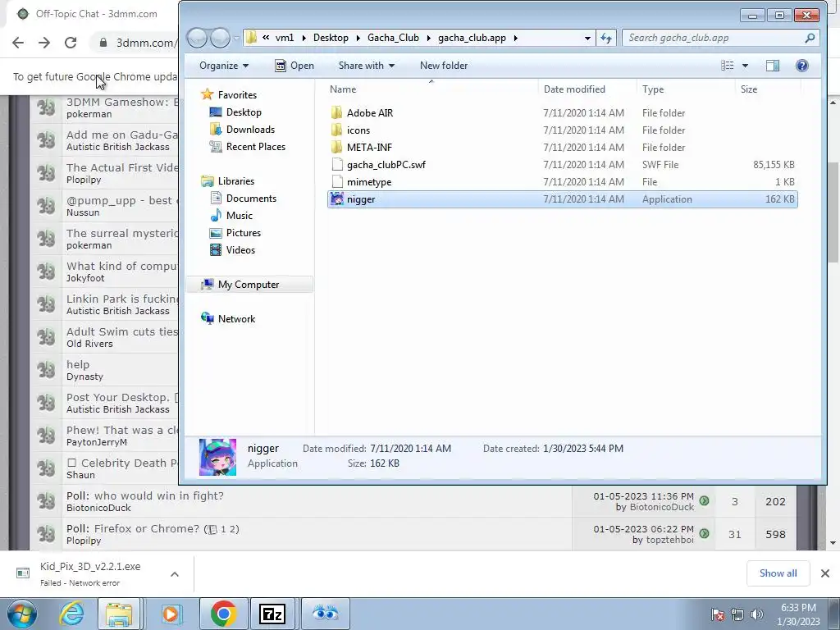
Task: Expand the arrow after vm1 breadcrumb
Action: pyautogui.click(x=304, y=38)
